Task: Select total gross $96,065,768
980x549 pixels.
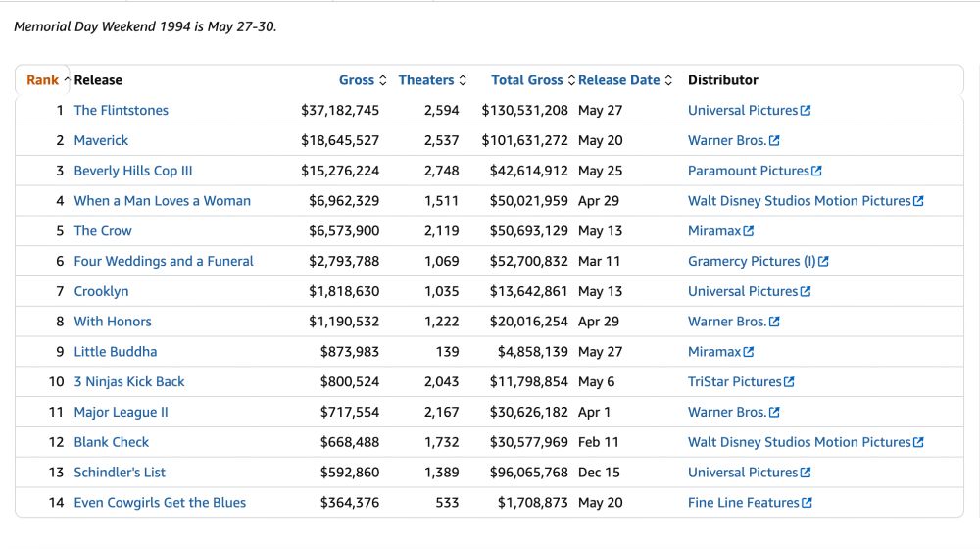Action: 529,473
